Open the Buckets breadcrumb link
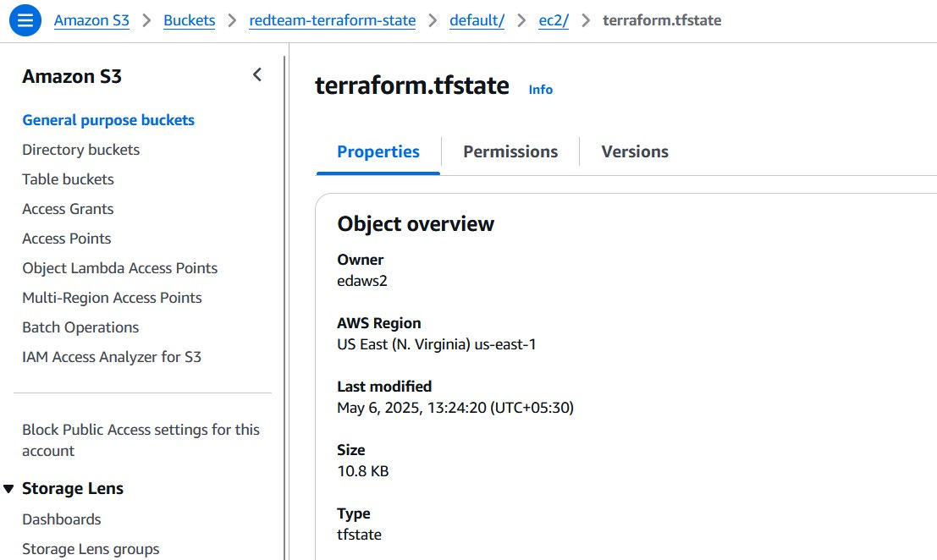 pos(189,20)
